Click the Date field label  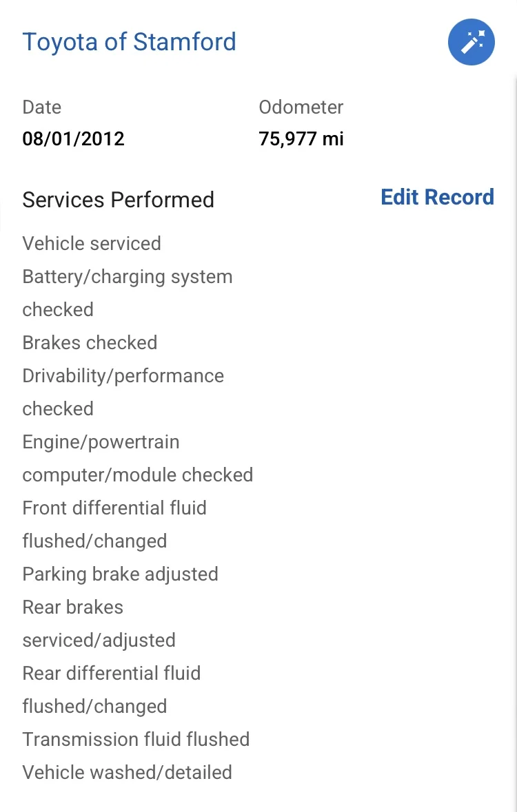(42, 107)
